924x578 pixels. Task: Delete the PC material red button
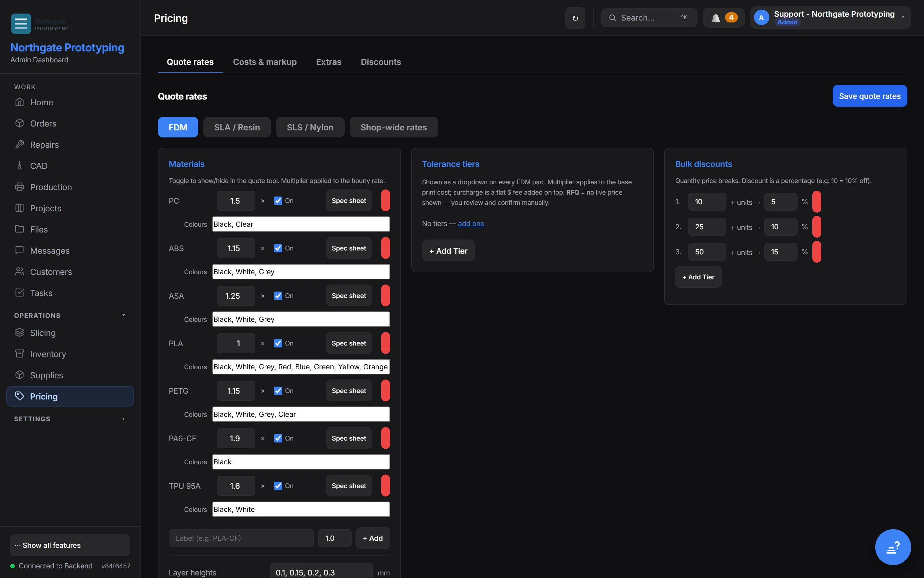385,201
